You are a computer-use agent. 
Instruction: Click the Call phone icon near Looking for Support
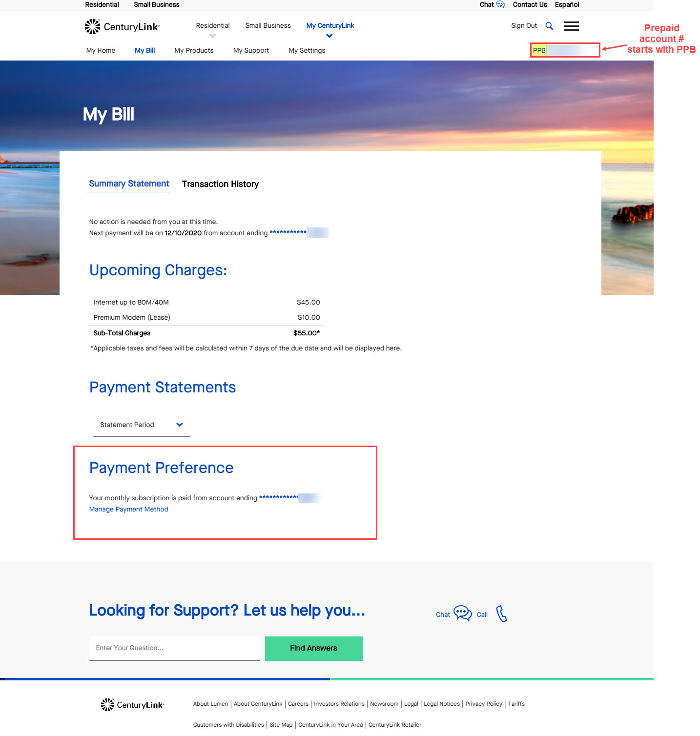501,613
